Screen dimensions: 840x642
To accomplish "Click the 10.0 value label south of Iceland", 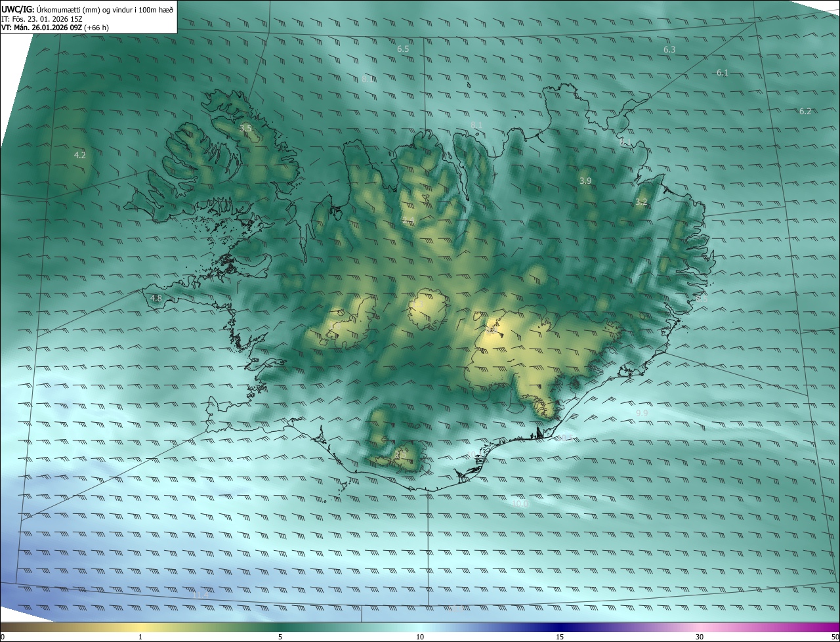I will [520, 503].
